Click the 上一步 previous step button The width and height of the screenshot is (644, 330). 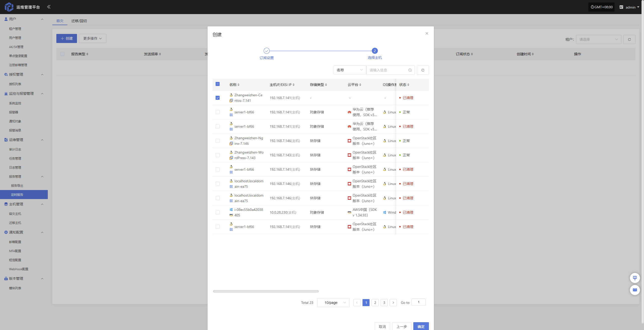(401, 326)
